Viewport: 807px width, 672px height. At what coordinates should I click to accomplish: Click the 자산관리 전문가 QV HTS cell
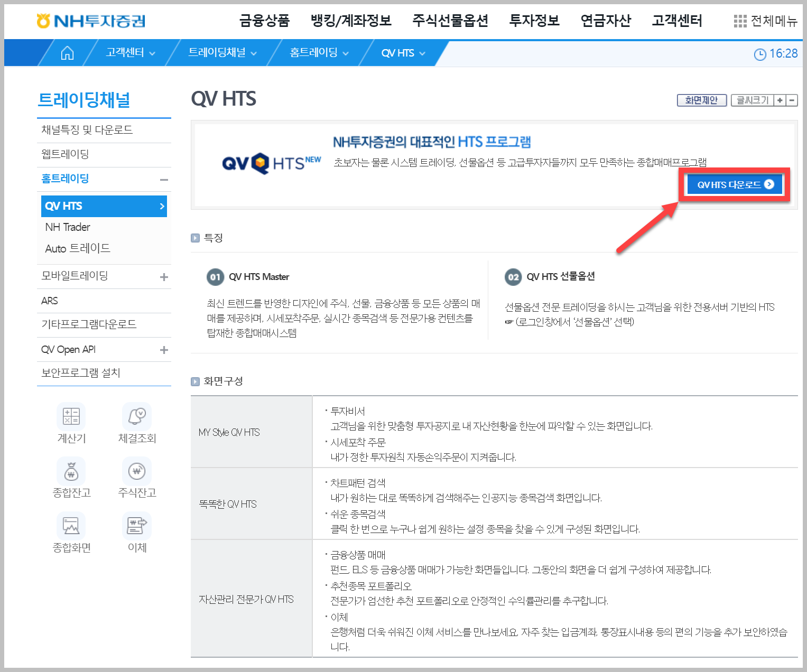pos(252,599)
